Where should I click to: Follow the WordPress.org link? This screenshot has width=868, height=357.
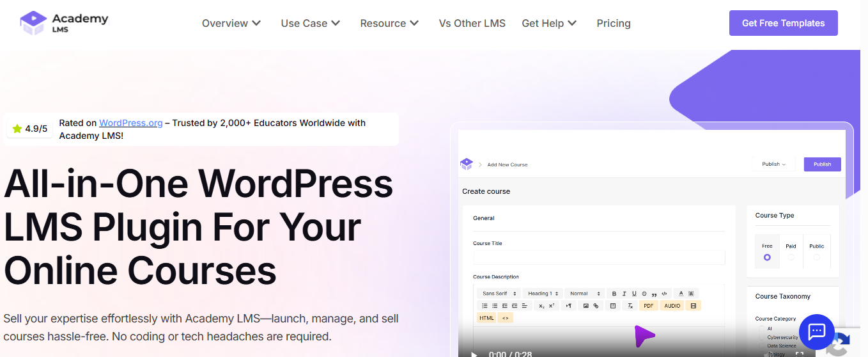131,123
